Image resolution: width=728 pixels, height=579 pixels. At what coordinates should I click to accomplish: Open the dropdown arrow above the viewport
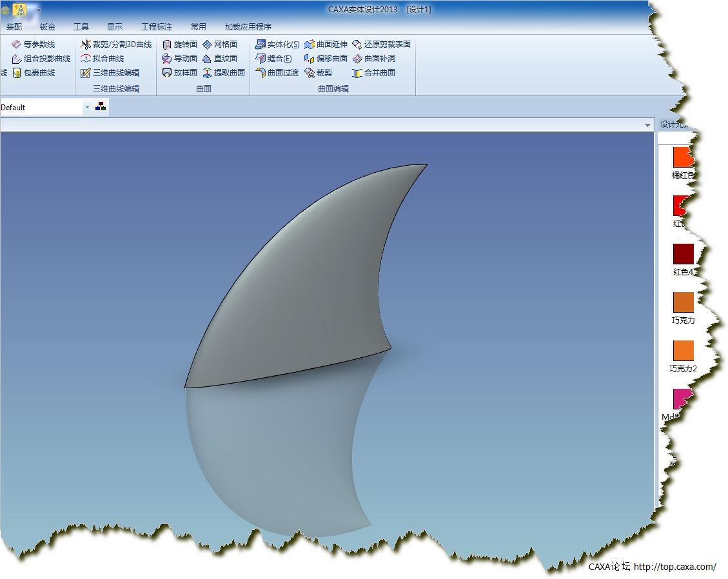click(647, 125)
